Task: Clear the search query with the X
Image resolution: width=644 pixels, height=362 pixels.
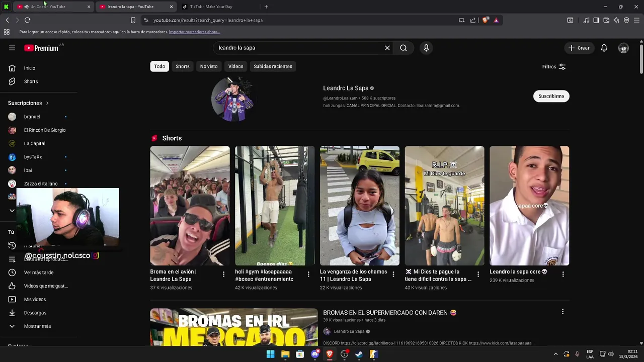Action: click(387, 48)
